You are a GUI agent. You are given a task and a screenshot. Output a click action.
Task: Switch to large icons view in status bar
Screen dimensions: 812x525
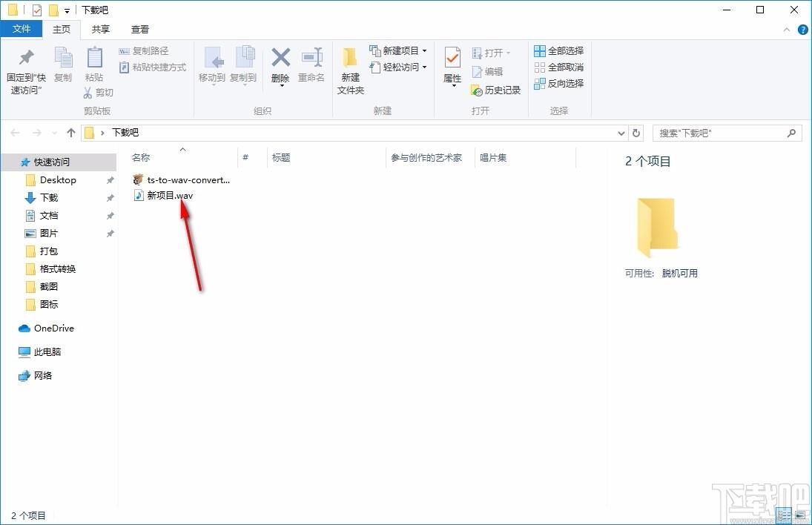(x=801, y=515)
